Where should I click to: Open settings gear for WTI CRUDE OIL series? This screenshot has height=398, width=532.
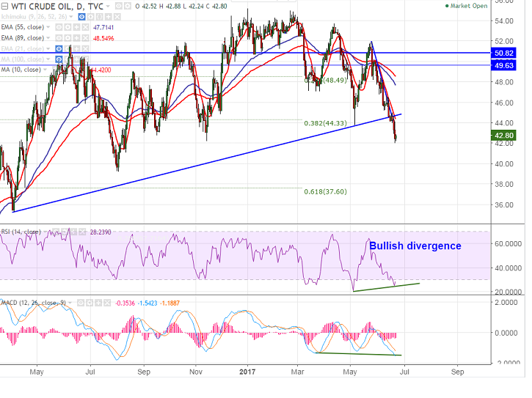pyautogui.click(x=127, y=6)
